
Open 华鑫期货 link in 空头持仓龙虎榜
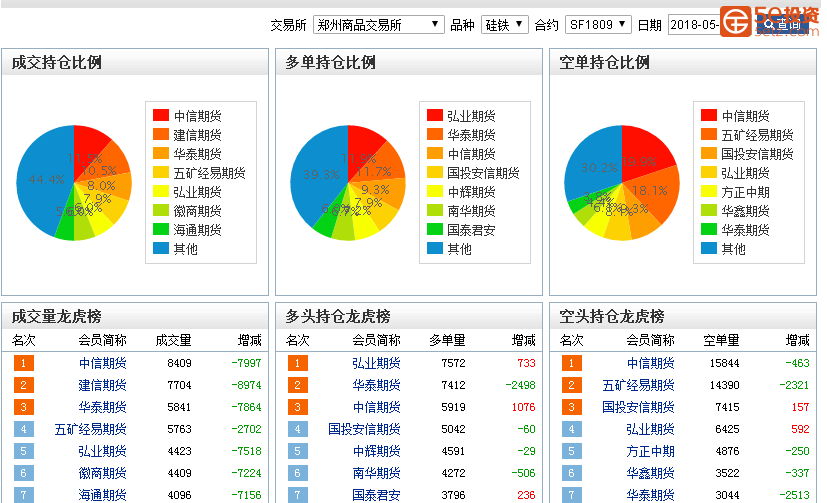click(x=650, y=473)
